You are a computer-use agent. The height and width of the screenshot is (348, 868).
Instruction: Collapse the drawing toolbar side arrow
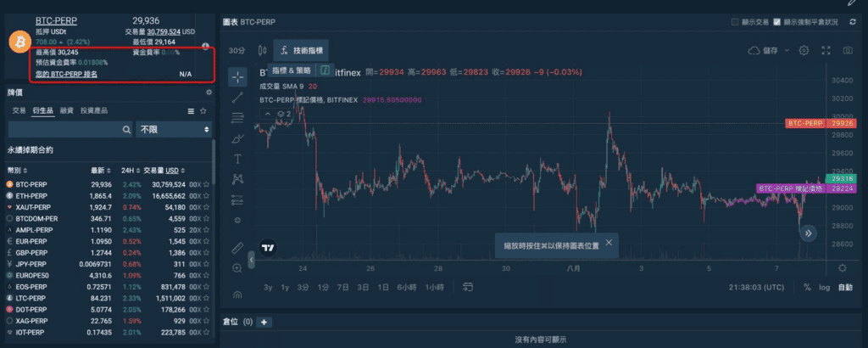click(x=251, y=260)
